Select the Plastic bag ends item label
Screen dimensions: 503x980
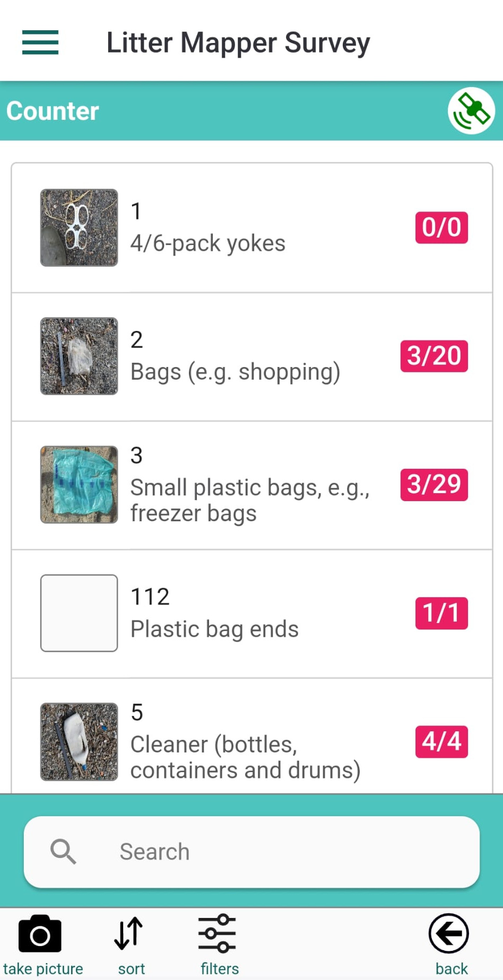214,629
